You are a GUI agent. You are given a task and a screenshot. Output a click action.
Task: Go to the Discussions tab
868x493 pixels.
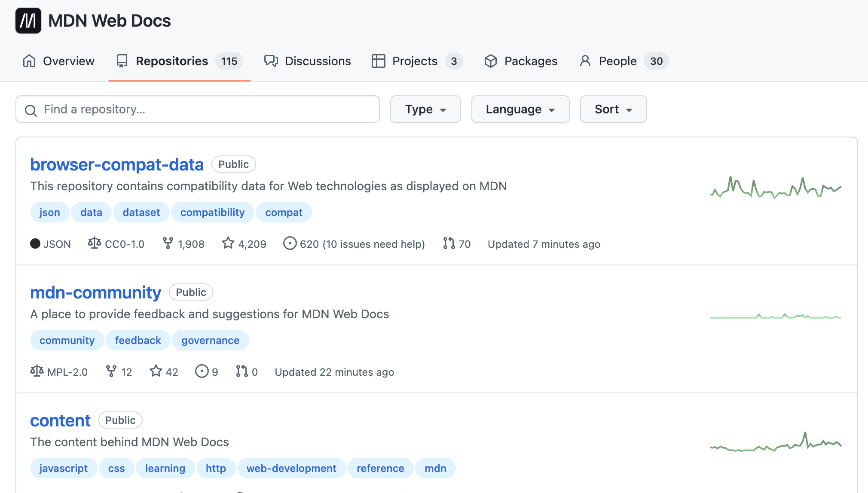point(307,61)
